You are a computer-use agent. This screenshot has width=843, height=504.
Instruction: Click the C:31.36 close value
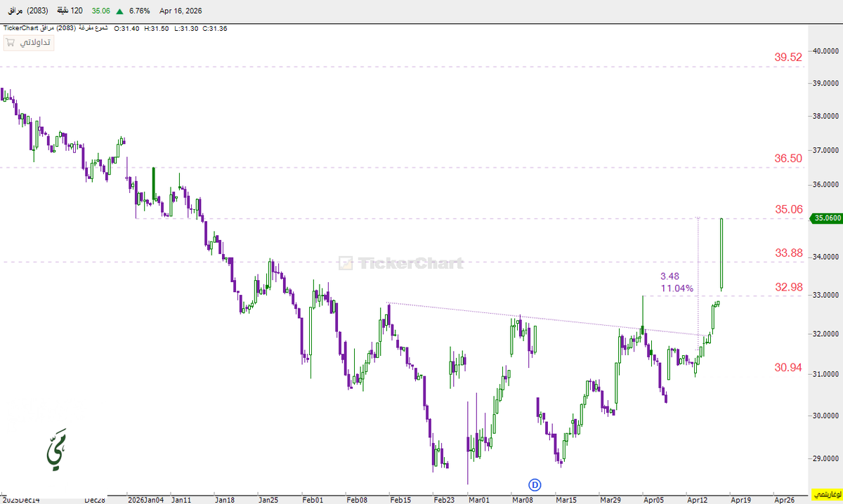coord(214,28)
